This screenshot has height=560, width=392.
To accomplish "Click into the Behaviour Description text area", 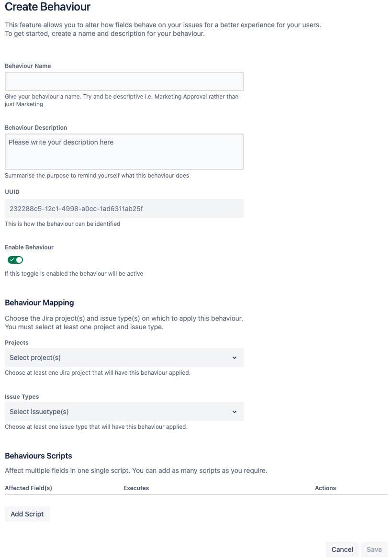I will tap(124, 152).
